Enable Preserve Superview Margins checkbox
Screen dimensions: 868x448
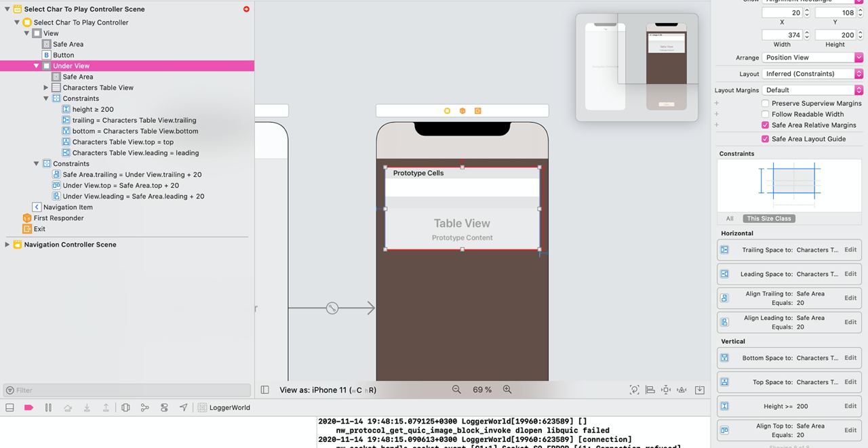(765, 104)
